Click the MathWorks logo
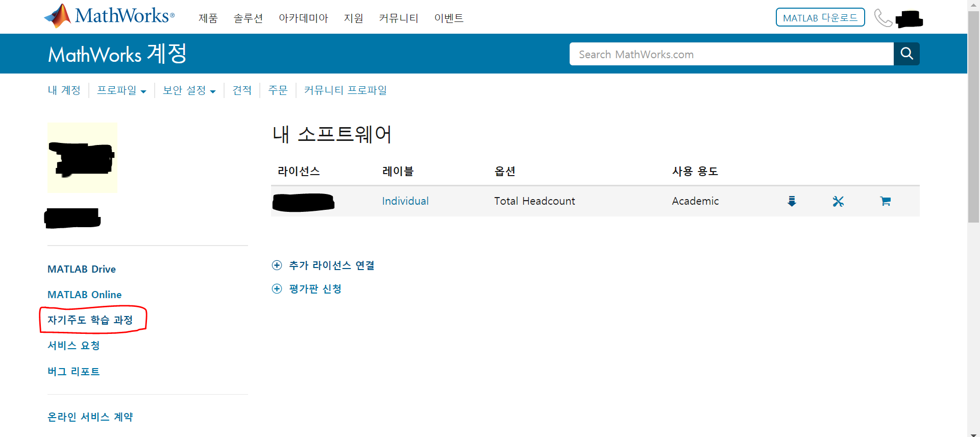Screen dimensions: 980x437 pyautogui.click(x=109, y=16)
